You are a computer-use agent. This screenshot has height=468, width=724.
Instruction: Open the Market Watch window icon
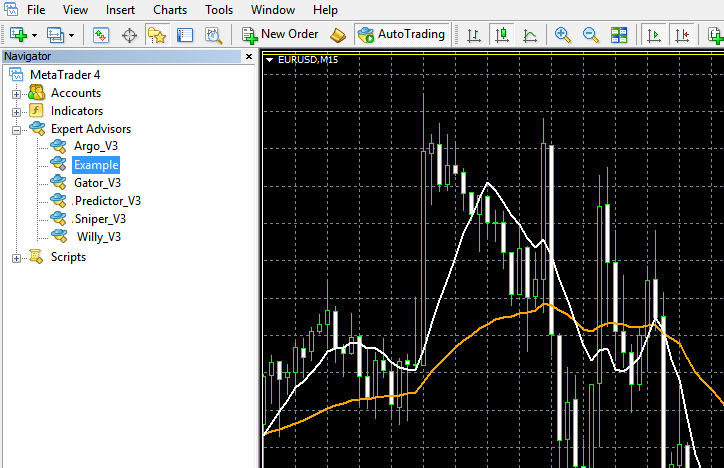(x=101, y=35)
